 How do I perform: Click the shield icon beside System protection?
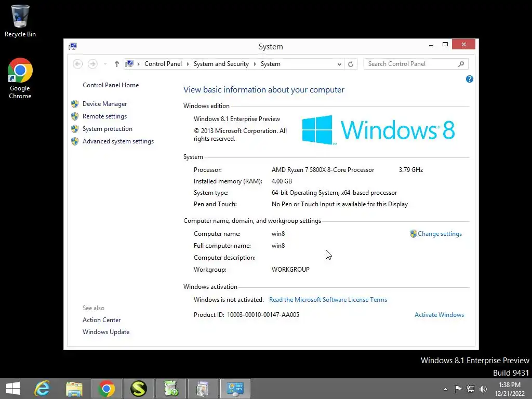pos(75,129)
